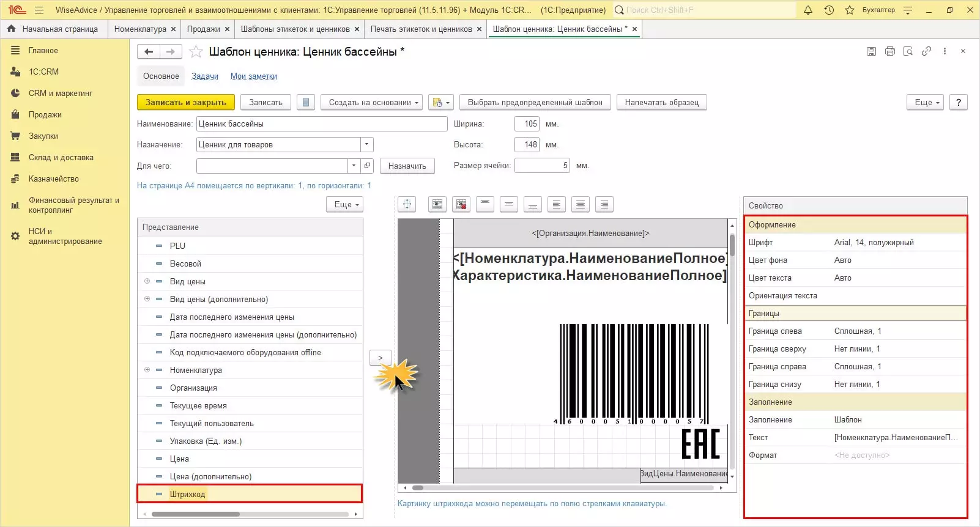Click the Назначить button

(x=407, y=166)
